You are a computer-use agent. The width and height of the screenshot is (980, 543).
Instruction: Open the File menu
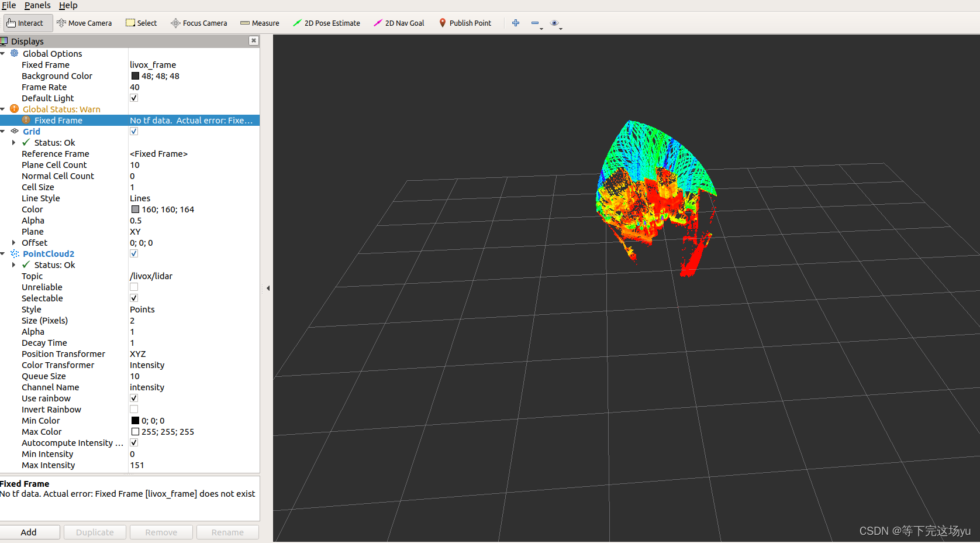tap(9, 5)
